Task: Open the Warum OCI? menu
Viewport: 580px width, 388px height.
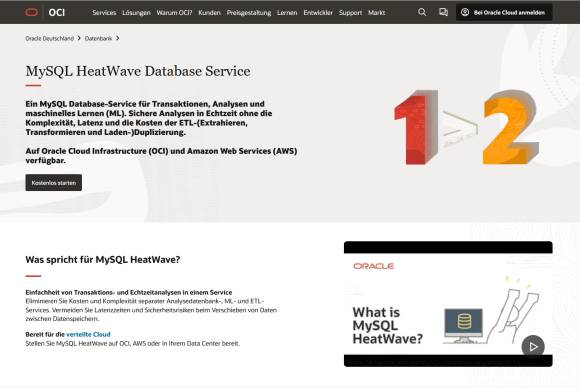Action: pos(174,13)
